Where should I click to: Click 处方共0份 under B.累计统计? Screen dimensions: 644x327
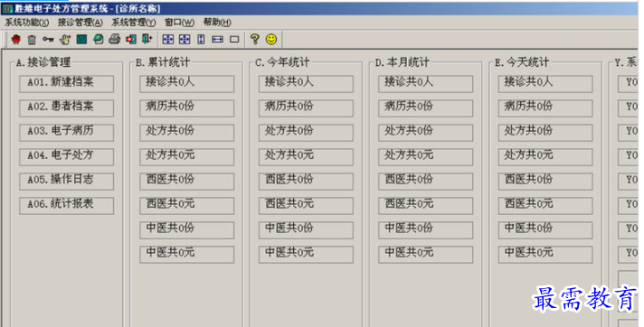click(187, 133)
